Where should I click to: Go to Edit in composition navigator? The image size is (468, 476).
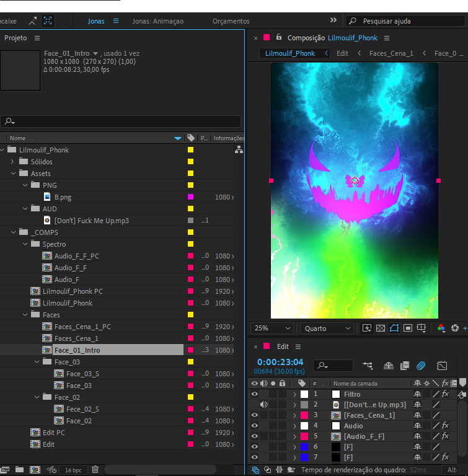[342, 53]
